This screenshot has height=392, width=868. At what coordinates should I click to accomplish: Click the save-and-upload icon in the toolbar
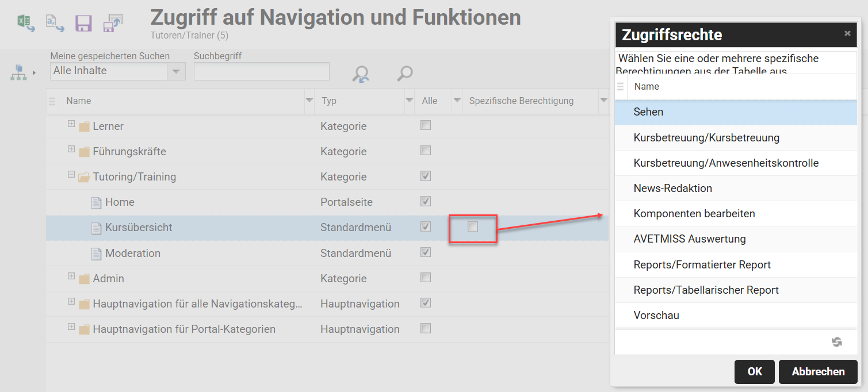tap(113, 23)
